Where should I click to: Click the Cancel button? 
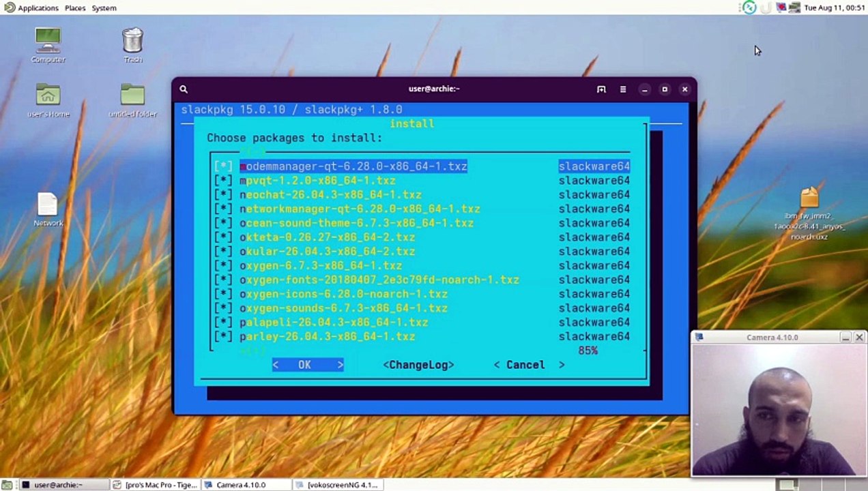[x=529, y=365]
